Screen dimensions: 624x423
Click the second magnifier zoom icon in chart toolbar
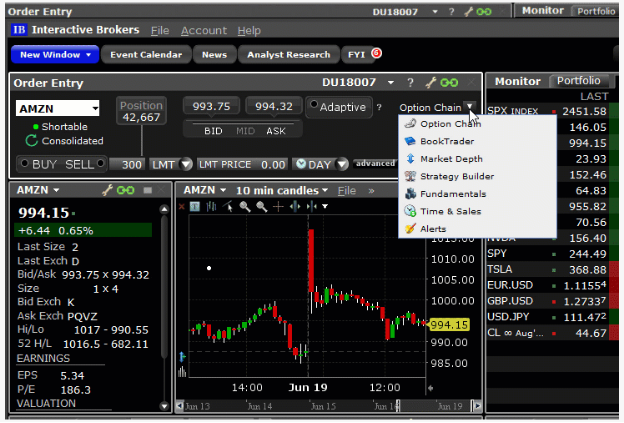coord(261,206)
